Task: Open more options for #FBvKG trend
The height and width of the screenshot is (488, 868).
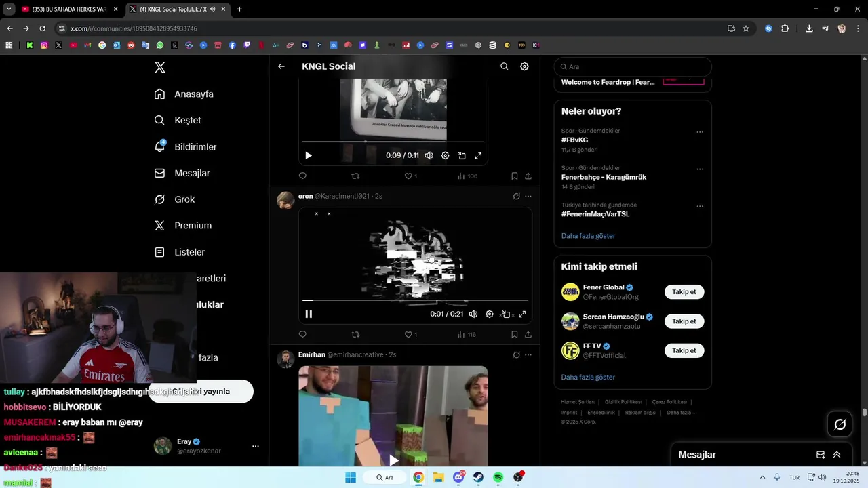Action: (700, 132)
